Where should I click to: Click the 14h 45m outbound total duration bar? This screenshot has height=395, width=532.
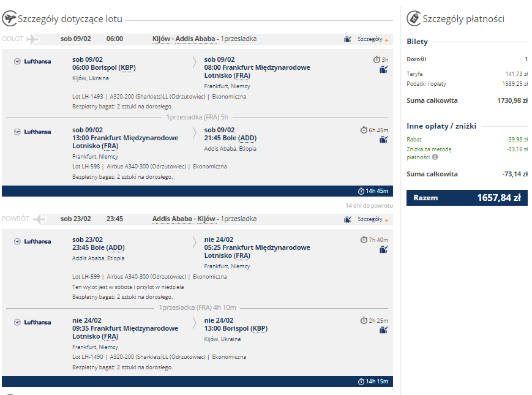[x=197, y=191]
